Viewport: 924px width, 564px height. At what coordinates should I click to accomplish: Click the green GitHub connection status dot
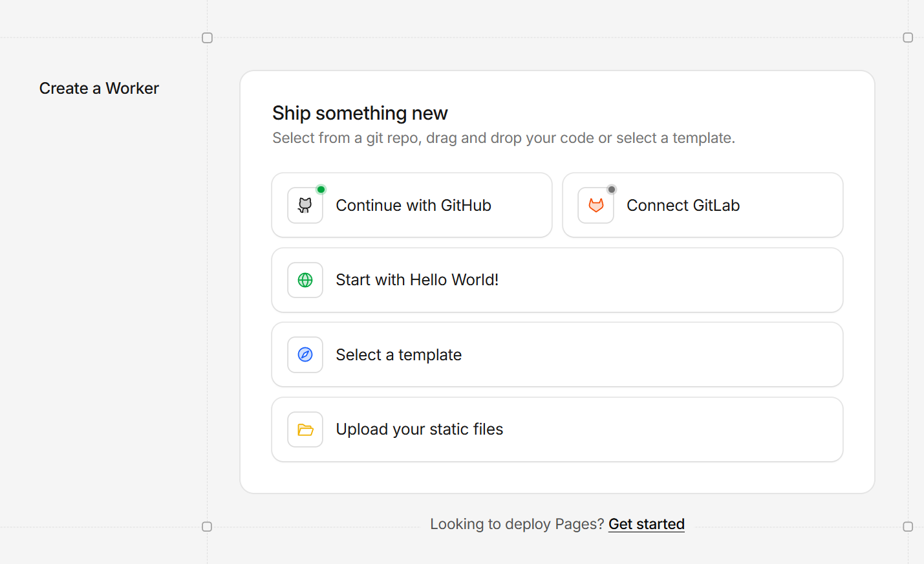point(321,190)
